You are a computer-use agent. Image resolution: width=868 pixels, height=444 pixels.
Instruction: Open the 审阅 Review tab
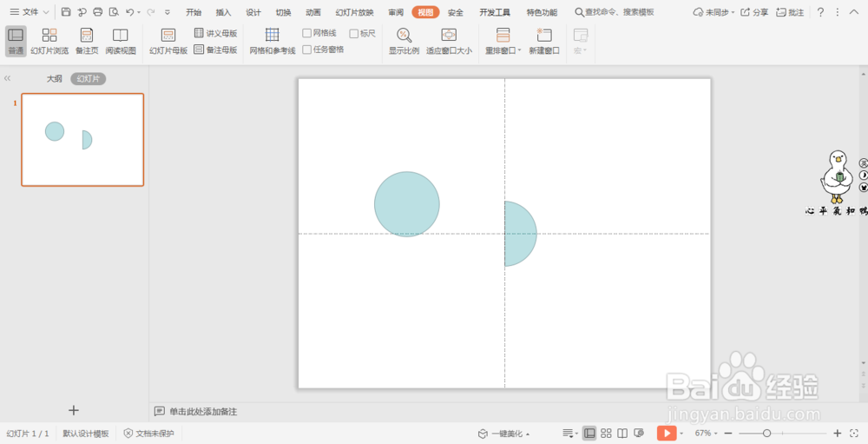(x=396, y=12)
